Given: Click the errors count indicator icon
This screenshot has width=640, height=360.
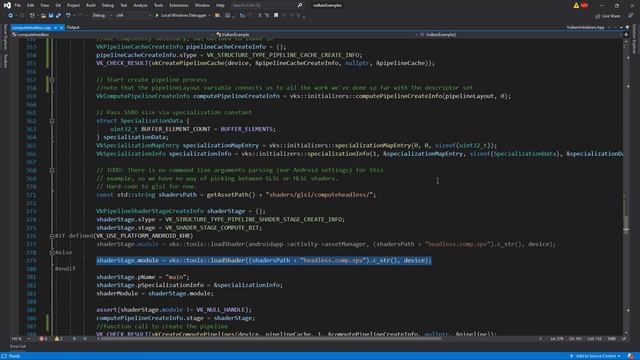Looking at the screenshot, I should click(x=43, y=339).
